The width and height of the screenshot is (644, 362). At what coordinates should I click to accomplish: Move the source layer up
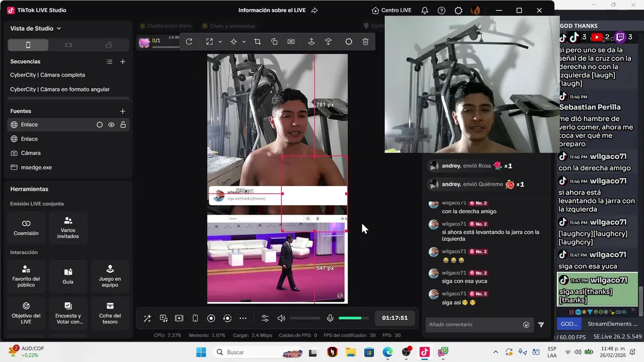coord(311,42)
